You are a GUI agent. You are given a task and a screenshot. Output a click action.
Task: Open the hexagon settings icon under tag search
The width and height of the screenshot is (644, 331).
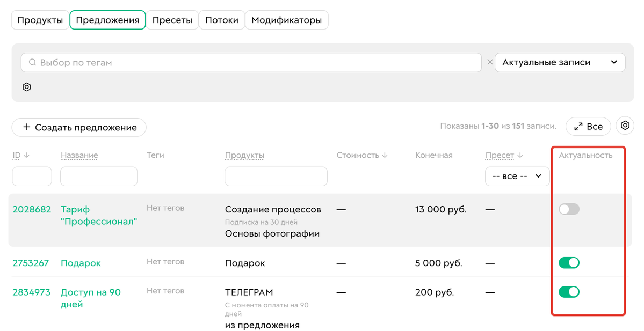click(27, 87)
